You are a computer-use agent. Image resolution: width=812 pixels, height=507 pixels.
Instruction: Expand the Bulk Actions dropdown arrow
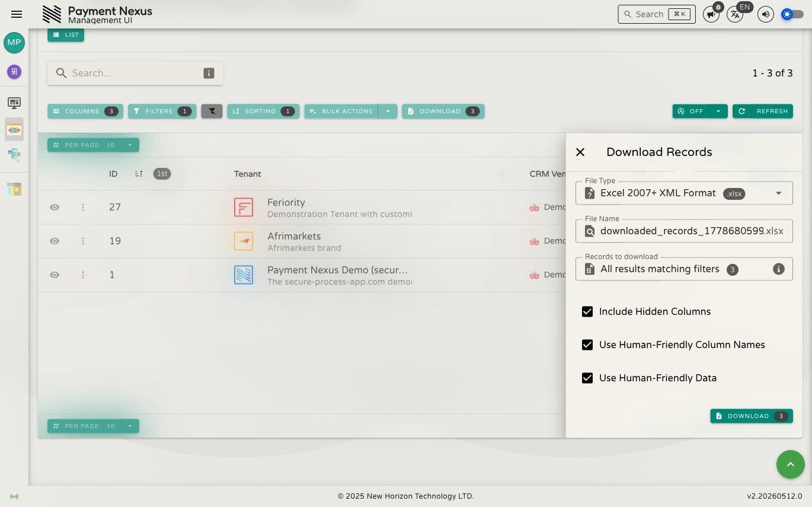(x=388, y=111)
